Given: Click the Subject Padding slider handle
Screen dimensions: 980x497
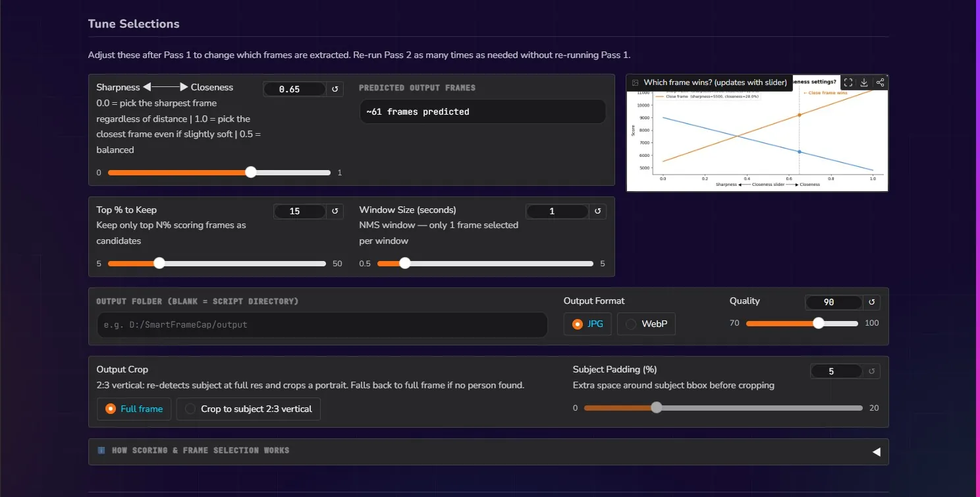Looking at the screenshot, I should pyautogui.click(x=656, y=408).
